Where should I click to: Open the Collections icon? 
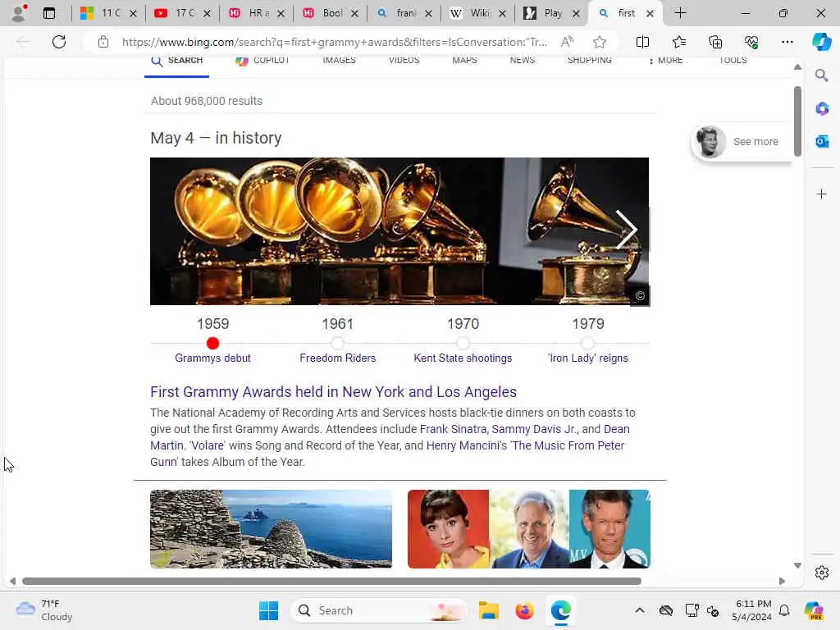tap(715, 42)
